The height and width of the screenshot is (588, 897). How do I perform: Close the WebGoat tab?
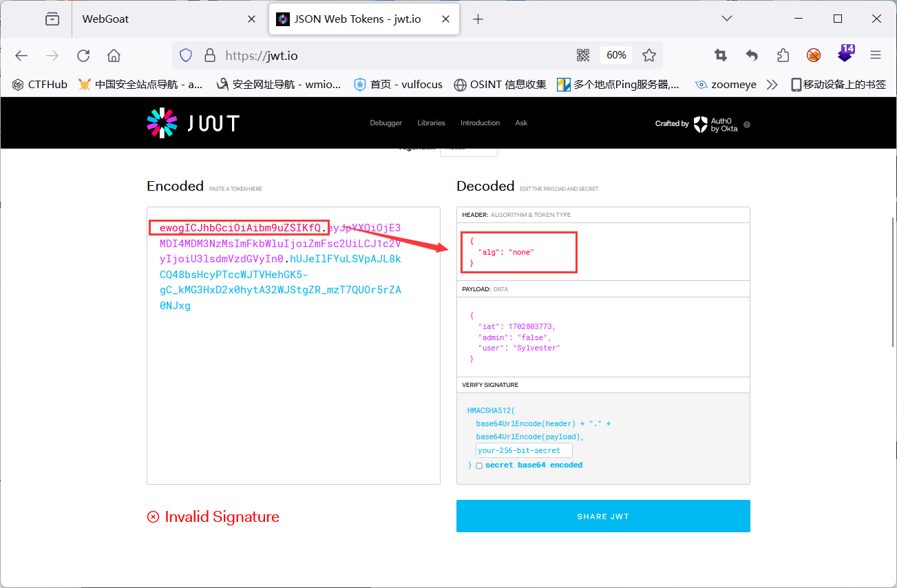coord(252,19)
